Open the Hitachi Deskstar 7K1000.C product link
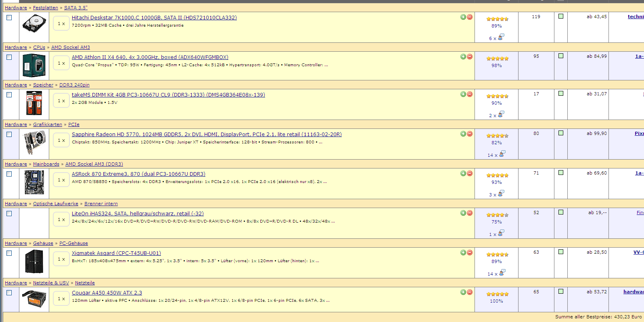The image size is (644, 322). pos(154,18)
